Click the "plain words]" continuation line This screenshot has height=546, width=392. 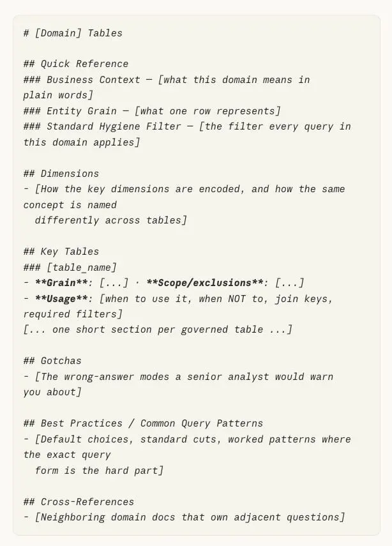tap(58, 95)
